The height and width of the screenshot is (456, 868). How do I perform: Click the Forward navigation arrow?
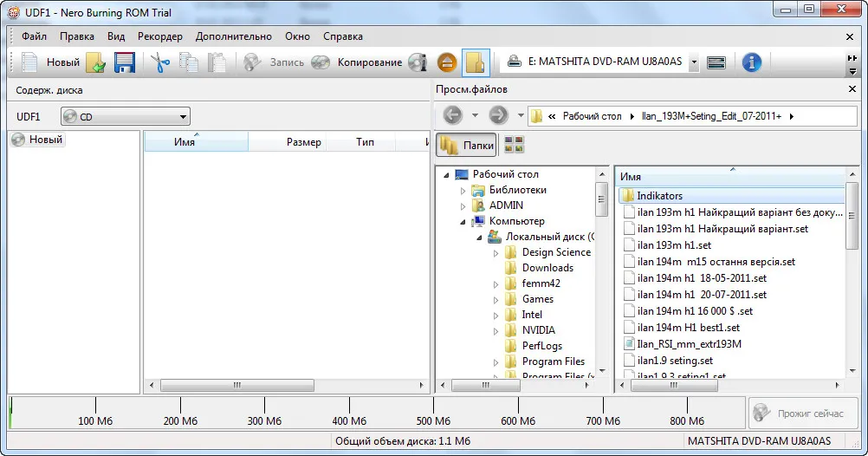point(498,115)
